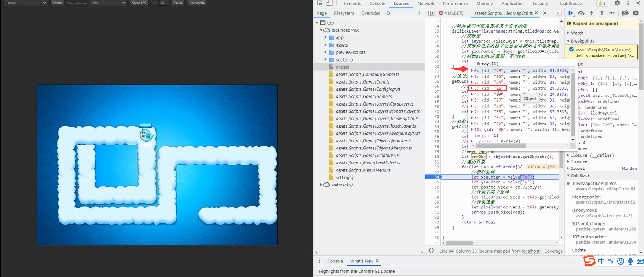Click the IME emoji smiley icon
Screen dimensions: 644x277
(x=621, y=261)
